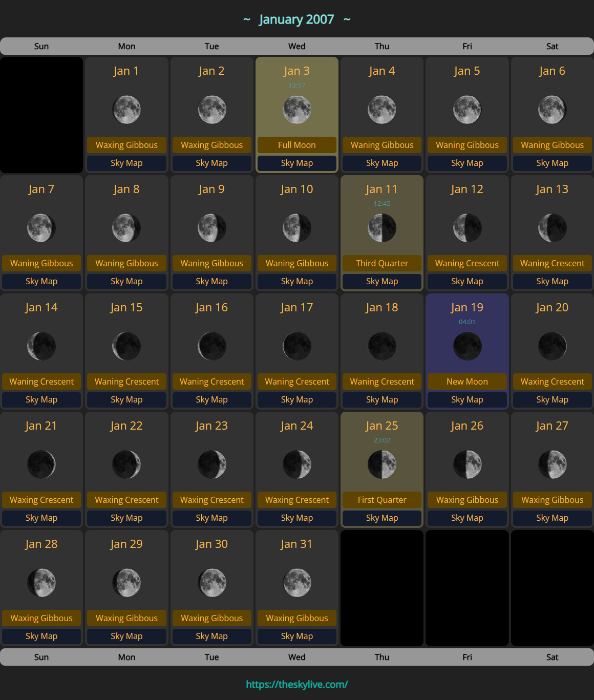This screenshot has width=594, height=700.
Task: Click the Waxing Crescent label on Jan 20
Action: pos(552,381)
